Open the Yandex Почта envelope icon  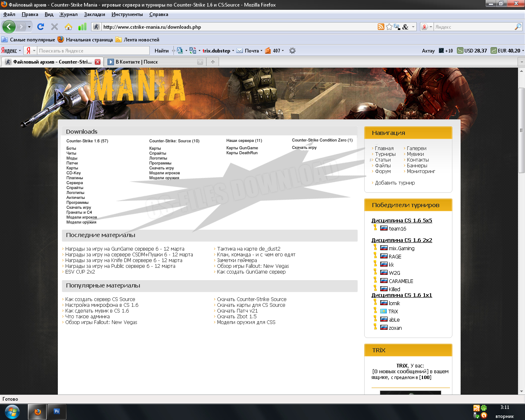(x=240, y=50)
